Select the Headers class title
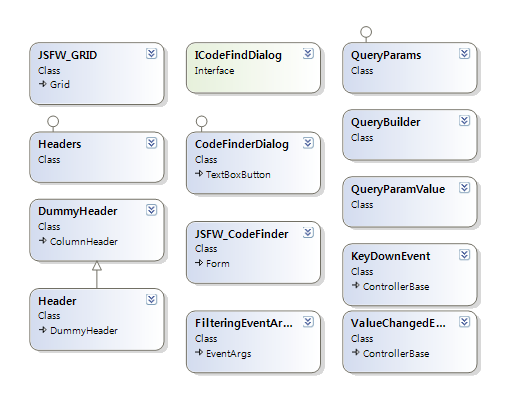This screenshot has height=412, width=522. pyautogui.click(x=60, y=144)
